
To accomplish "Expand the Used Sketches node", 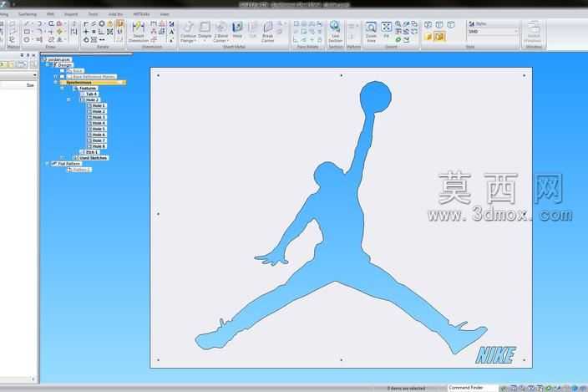I will tap(63, 158).
